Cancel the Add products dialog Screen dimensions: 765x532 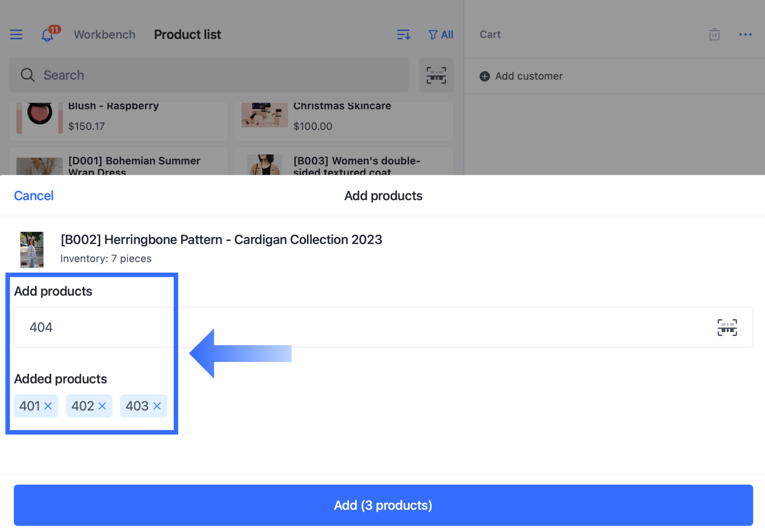click(34, 196)
